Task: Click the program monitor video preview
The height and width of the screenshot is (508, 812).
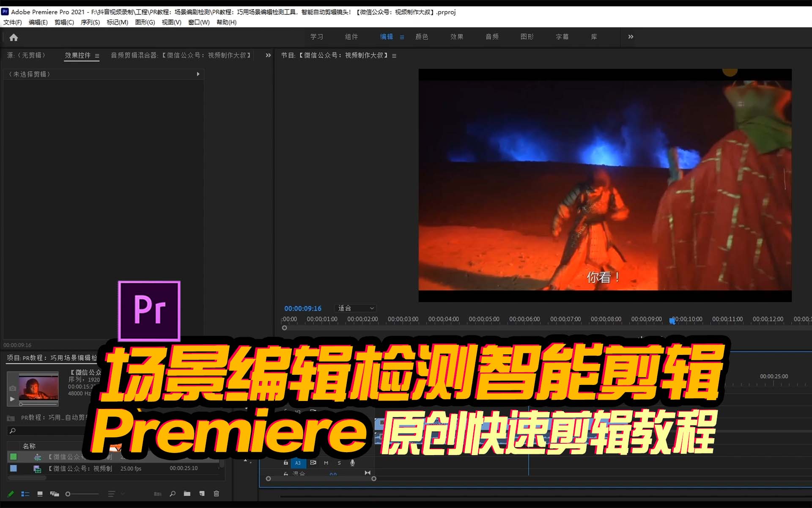Action: [605, 185]
